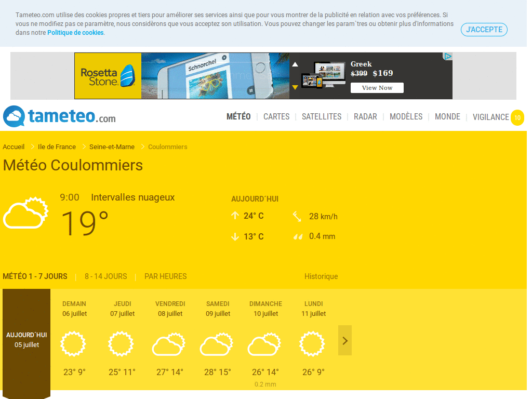
Task: Click the large current weather cloud-sun icon
Action: [26, 212]
